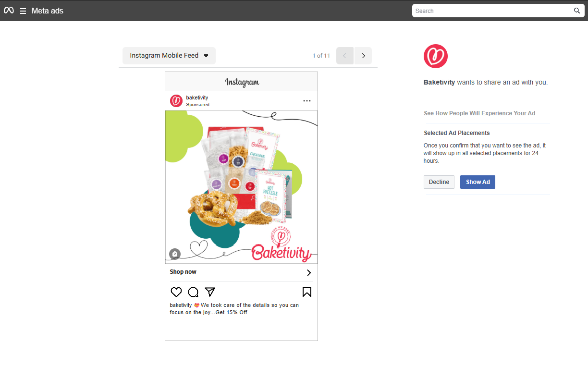Open the hamburger menu icon
Image resolution: width=588 pixels, height=366 pixels.
click(x=23, y=11)
